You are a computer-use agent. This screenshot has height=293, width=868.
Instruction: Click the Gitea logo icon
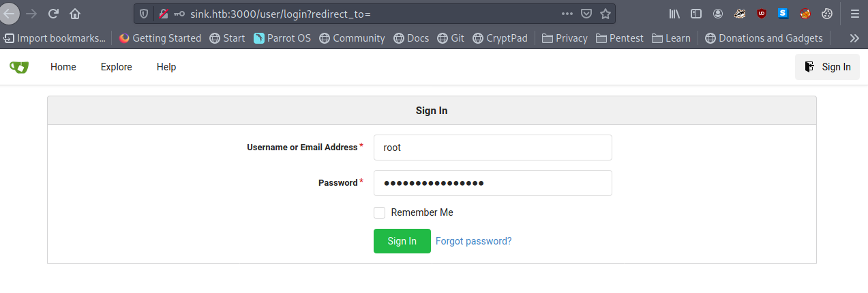[19, 67]
